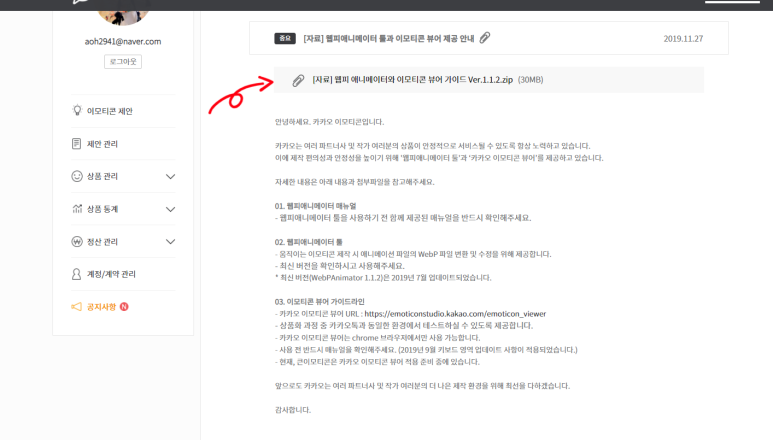Click the won currency icon for 정산 관리

[77, 241]
